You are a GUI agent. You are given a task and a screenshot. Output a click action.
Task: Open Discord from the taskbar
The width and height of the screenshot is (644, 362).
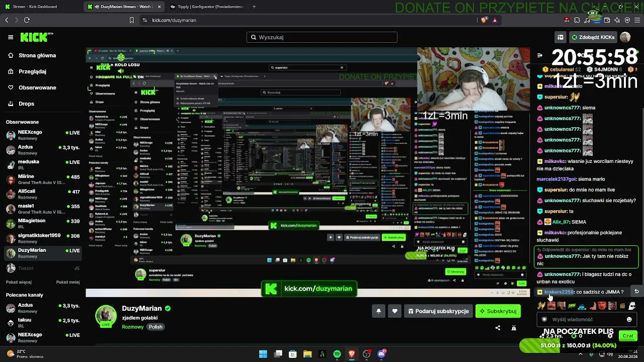click(381, 354)
